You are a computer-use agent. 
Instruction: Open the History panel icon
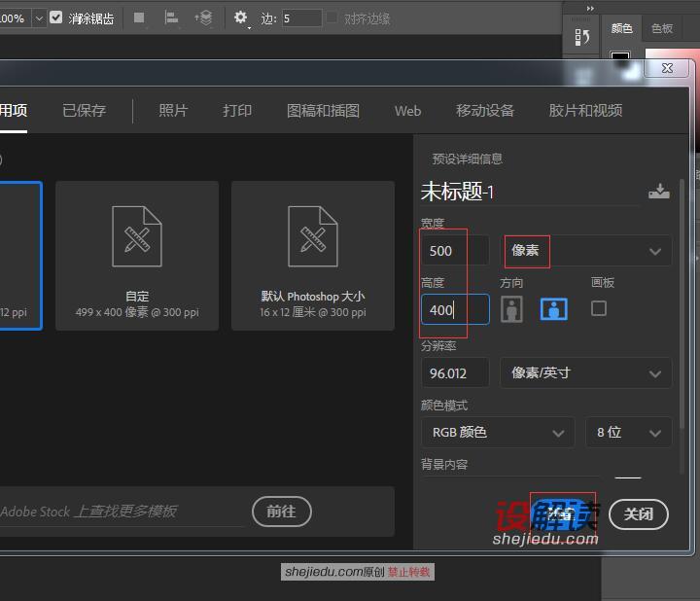pyautogui.click(x=582, y=37)
